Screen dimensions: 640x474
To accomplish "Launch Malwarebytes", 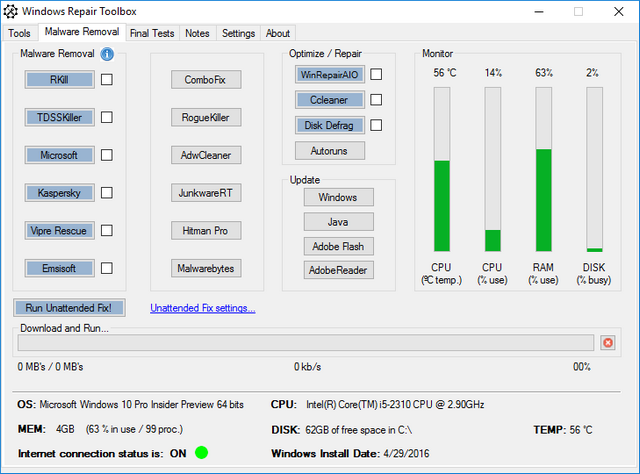I will (x=206, y=268).
